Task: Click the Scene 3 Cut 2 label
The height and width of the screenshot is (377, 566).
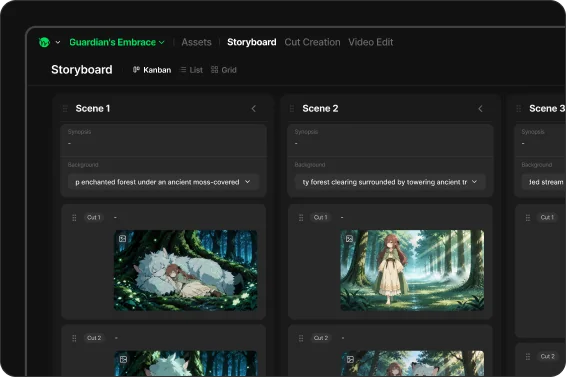Action: pos(547,356)
